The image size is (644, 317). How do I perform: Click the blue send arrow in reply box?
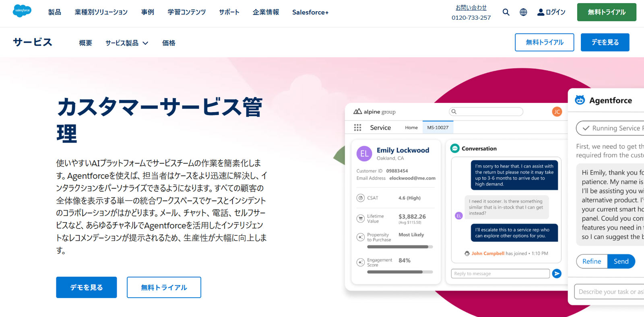[x=557, y=274]
